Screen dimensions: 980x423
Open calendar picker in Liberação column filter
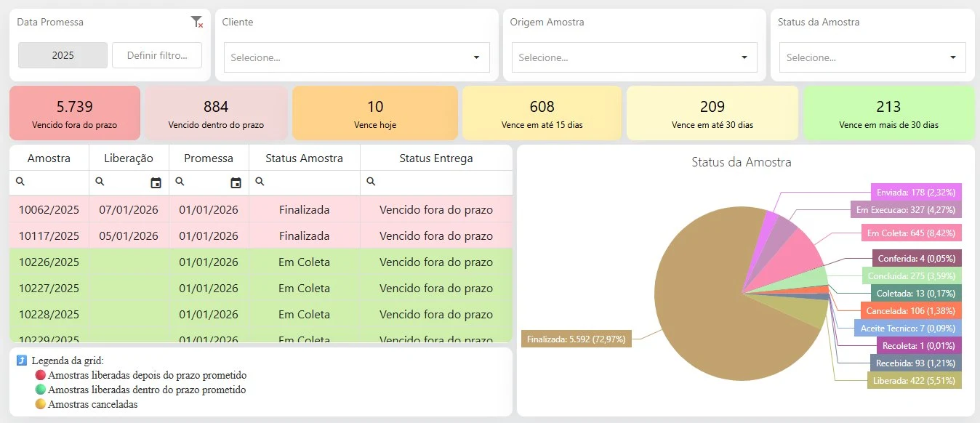coord(156,183)
